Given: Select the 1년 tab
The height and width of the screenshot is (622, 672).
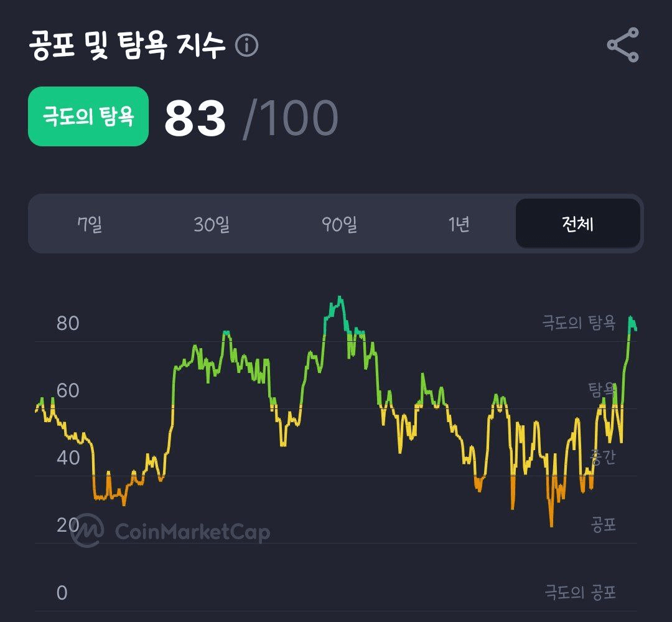Looking at the screenshot, I should point(459,224).
